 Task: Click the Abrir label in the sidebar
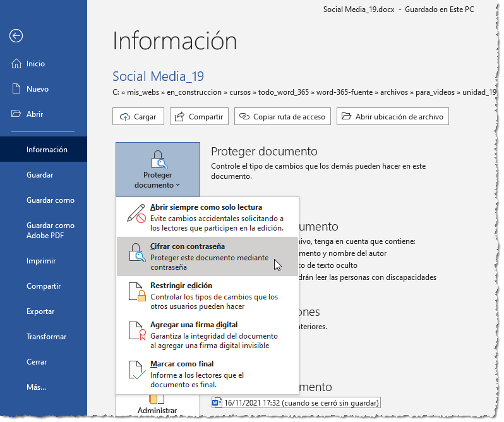pos(35,114)
